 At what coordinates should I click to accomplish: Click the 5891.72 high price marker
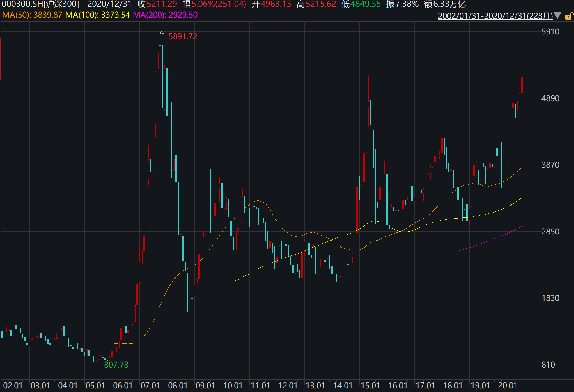183,36
